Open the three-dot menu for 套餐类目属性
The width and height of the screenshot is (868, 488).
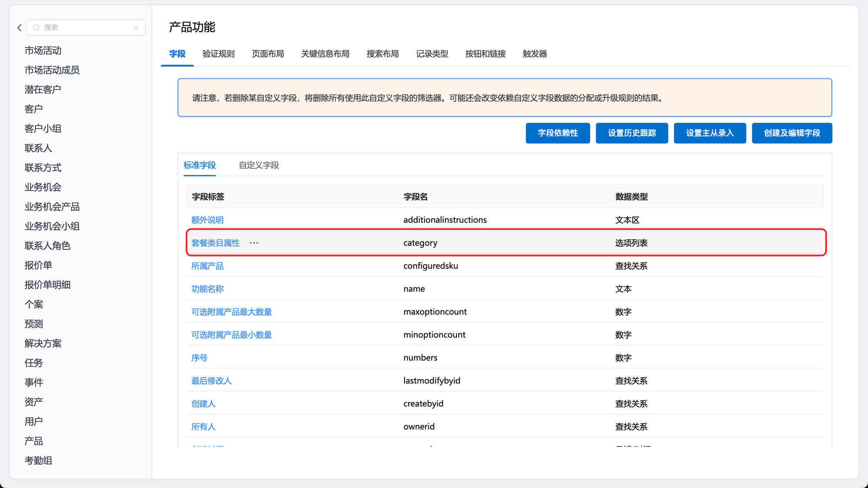tap(254, 243)
